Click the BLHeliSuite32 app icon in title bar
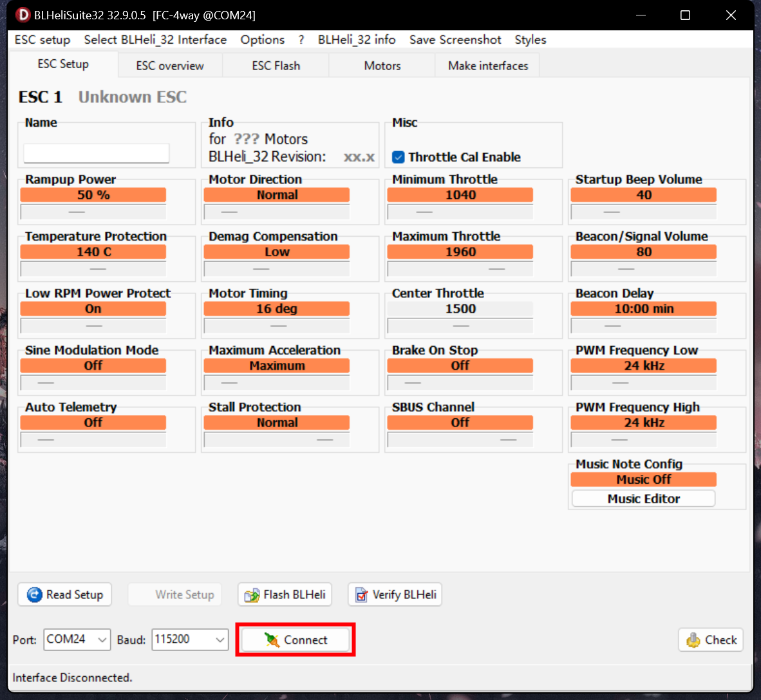761x700 pixels. click(x=23, y=15)
